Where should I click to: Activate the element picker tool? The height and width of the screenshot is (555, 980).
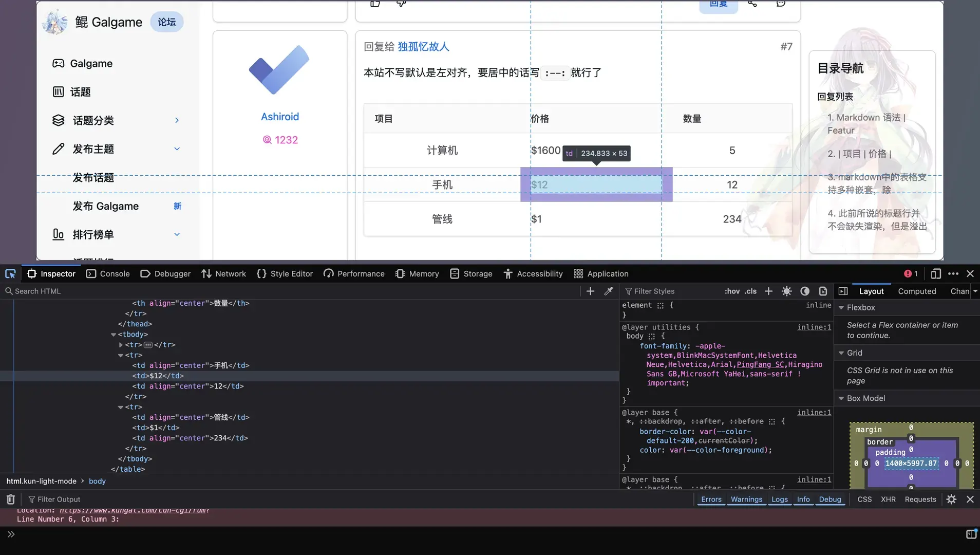coord(10,274)
